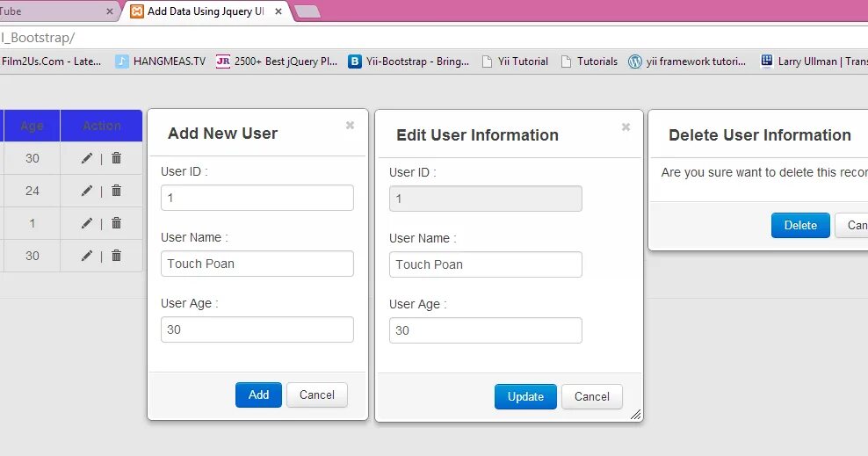The width and height of the screenshot is (868, 456).
Task: Focus User Age field in Edit User Information
Action: (486, 330)
